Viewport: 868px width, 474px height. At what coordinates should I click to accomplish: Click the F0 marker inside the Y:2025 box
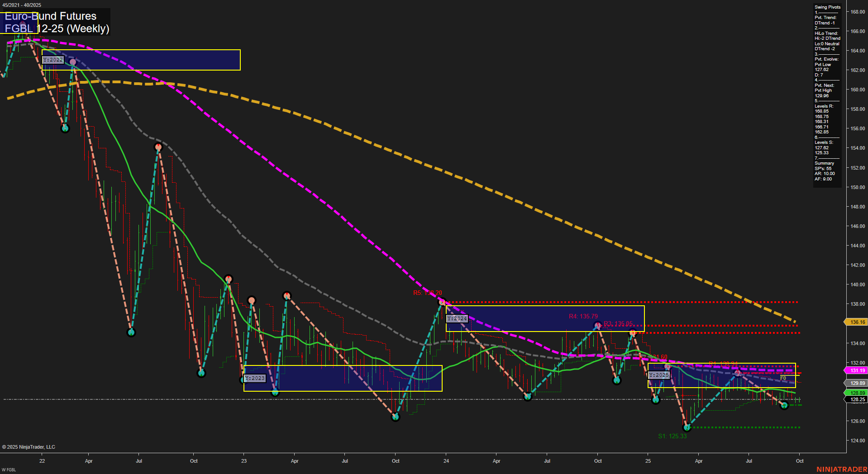(782, 377)
